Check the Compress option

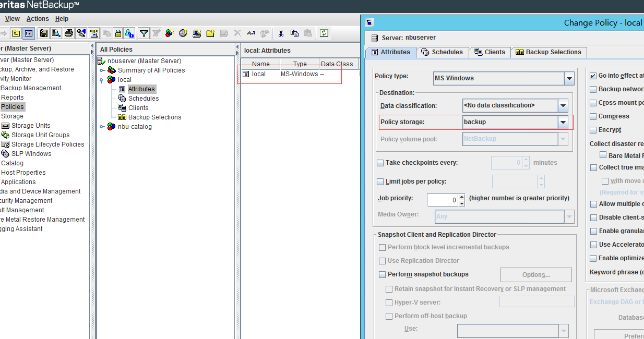[593, 116]
